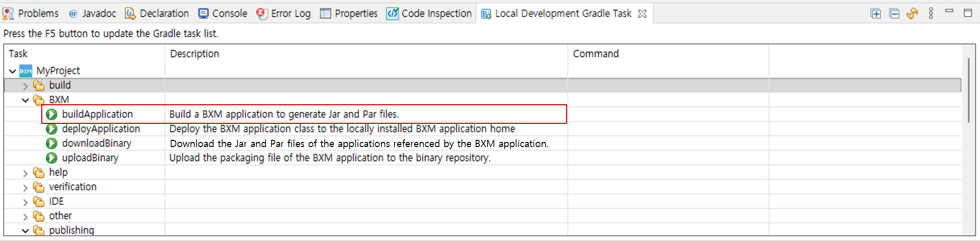Click the BXM folder icon
Viewport: 980px width, 241px height.
coord(39,100)
